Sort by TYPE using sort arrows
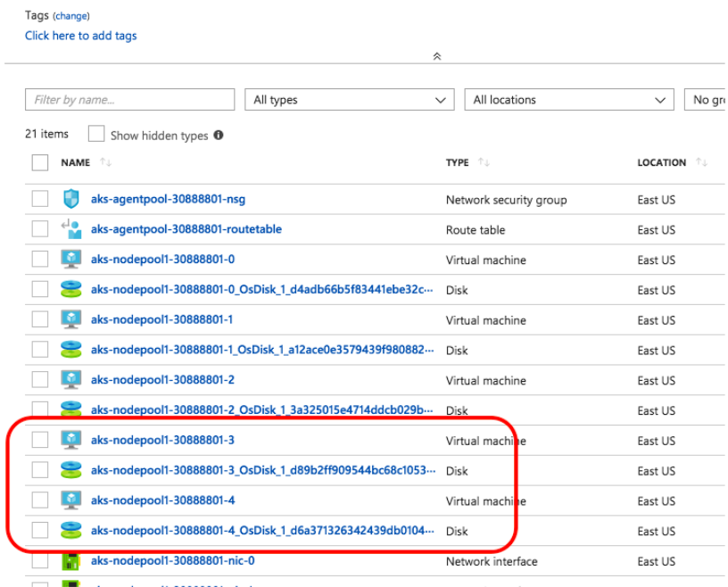 484,162
